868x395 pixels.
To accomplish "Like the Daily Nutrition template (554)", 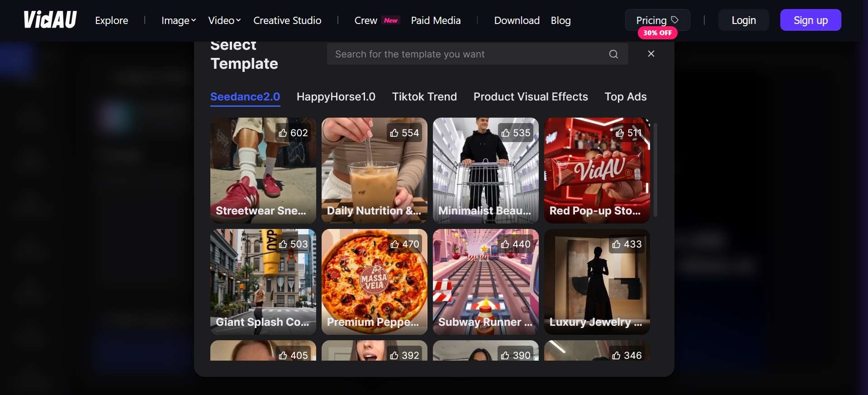I will point(404,133).
